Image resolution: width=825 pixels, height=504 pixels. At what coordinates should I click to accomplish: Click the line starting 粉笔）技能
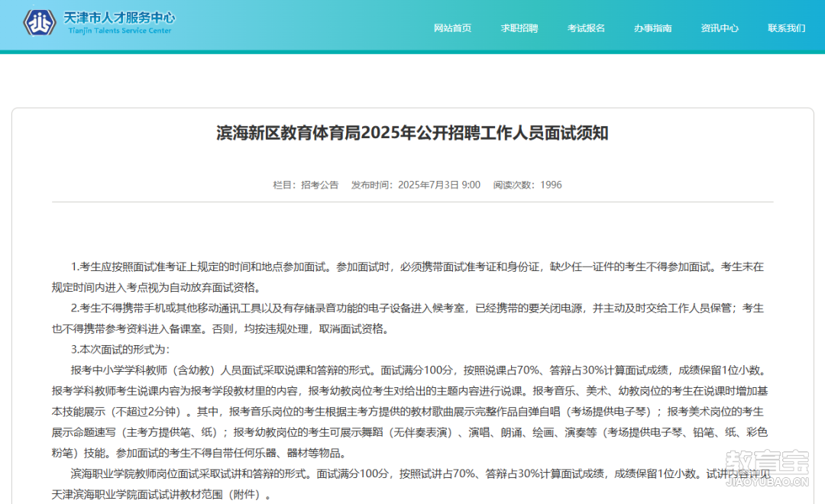coord(199,454)
